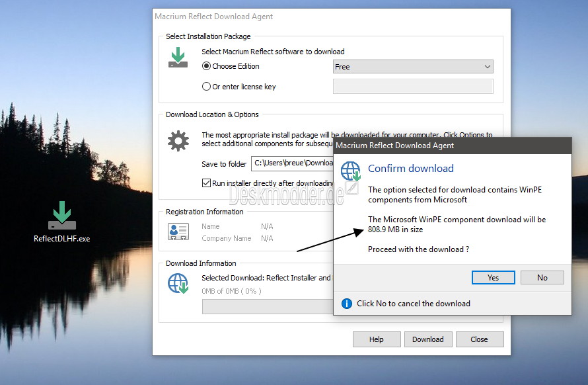The height and width of the screenshot is (385, 588).
Task: Click the gear icon in Download Location & Options
Action: pyautogui.click(x=178, y=141)
